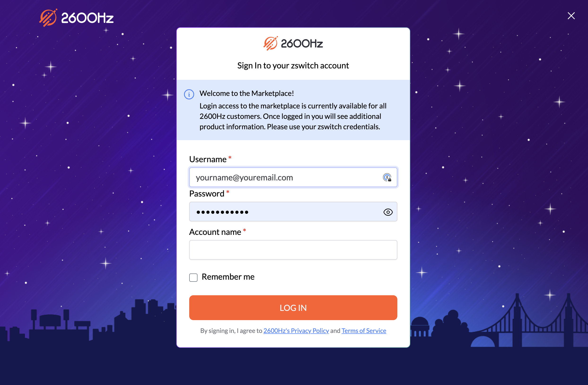
Task: Click the Username field label
Action: [x=208, y=159]
